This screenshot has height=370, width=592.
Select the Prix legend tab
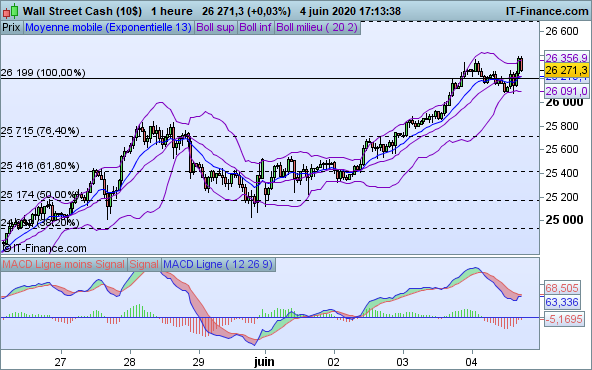(x=11, y=28)
